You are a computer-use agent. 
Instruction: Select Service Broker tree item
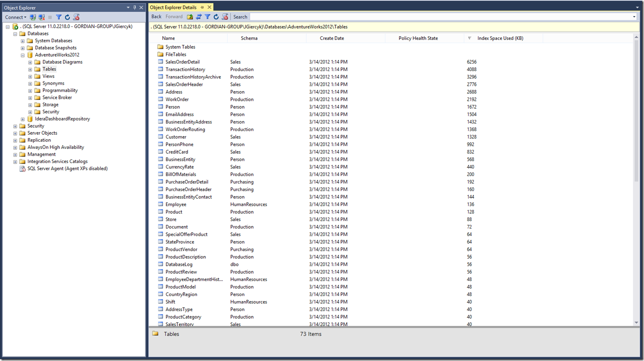coord(57,98)
